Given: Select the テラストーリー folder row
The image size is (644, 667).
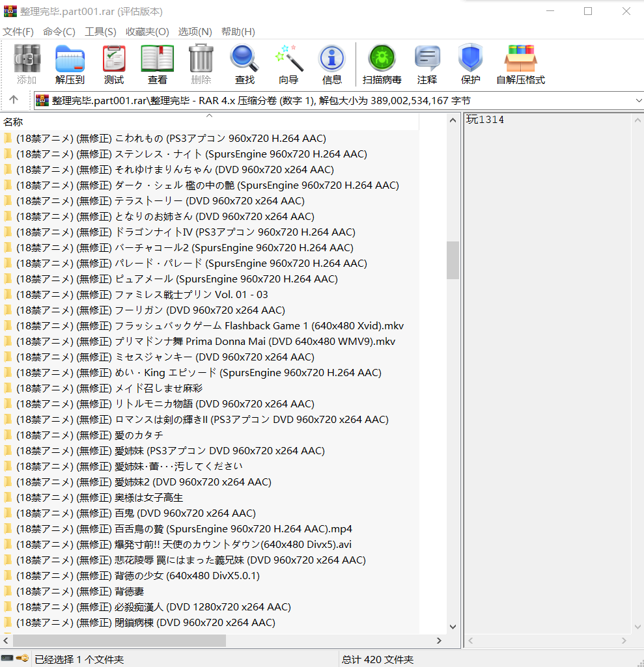Looking at the screenshot, I should point(210,201).
